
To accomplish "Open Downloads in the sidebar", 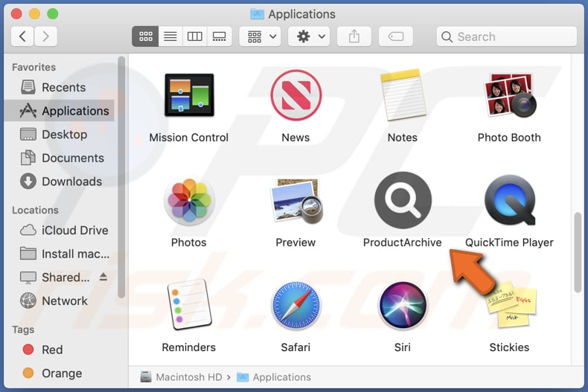I will (60, 181).
